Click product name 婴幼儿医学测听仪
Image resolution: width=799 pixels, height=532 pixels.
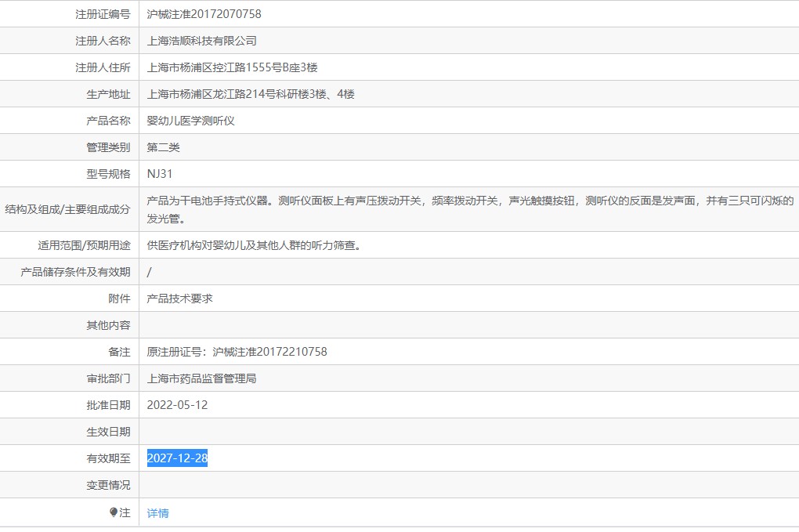pos(190,121)
